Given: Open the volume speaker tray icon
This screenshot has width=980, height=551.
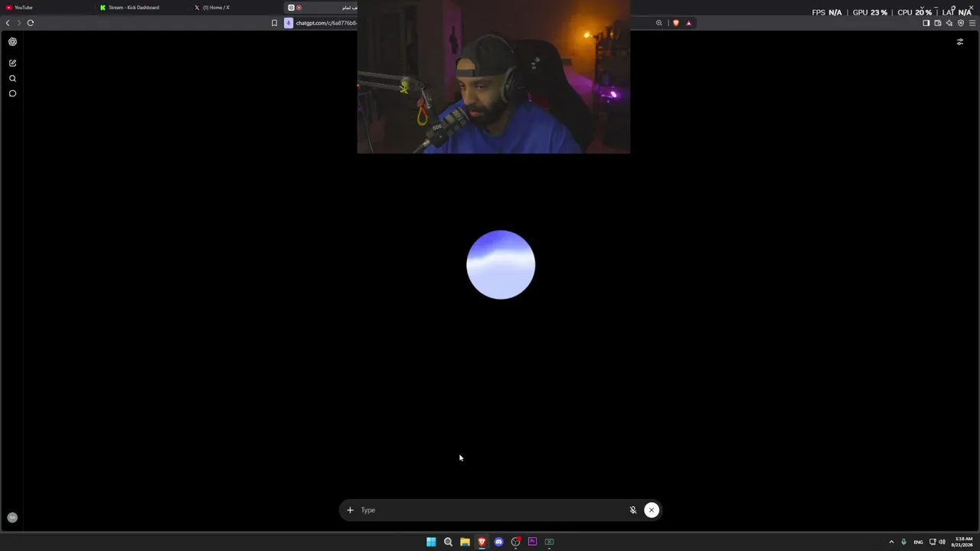Looking at the screenshot, I should (942, 542).
